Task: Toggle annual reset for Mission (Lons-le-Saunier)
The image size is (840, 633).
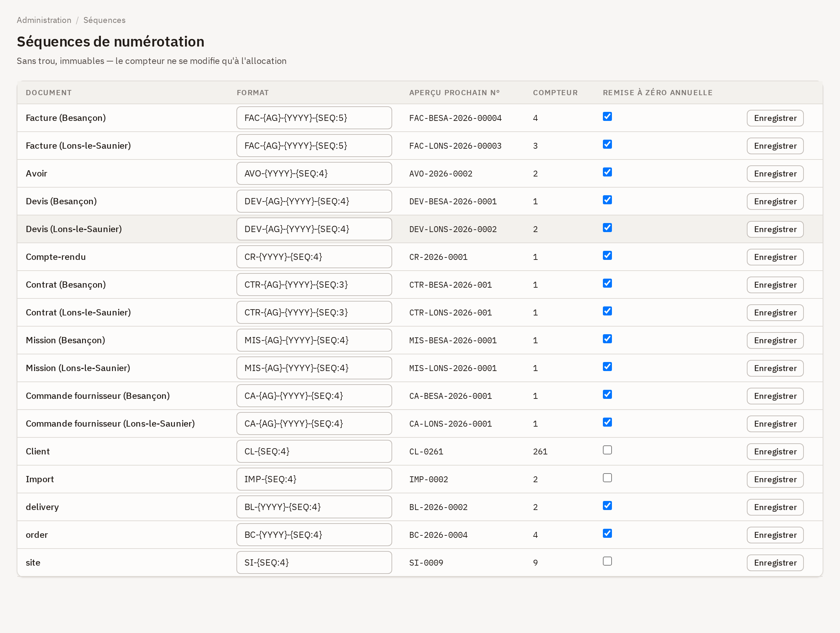Action: point(607,367)
